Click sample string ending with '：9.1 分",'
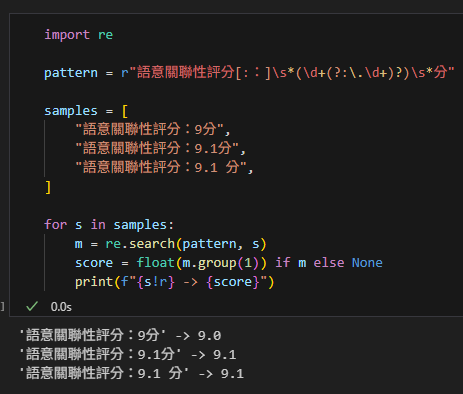This screenshot has height=394, width=463. tap(165, 167)
